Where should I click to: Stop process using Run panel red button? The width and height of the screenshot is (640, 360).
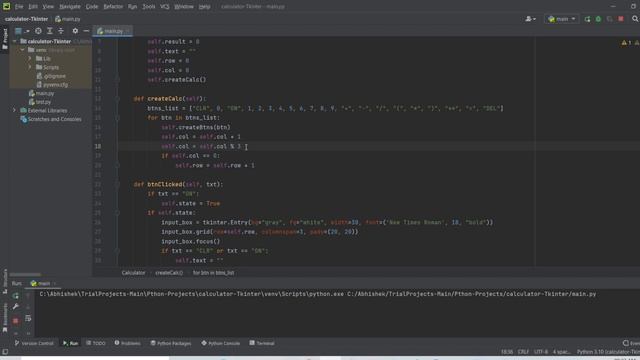pos(16,321)
